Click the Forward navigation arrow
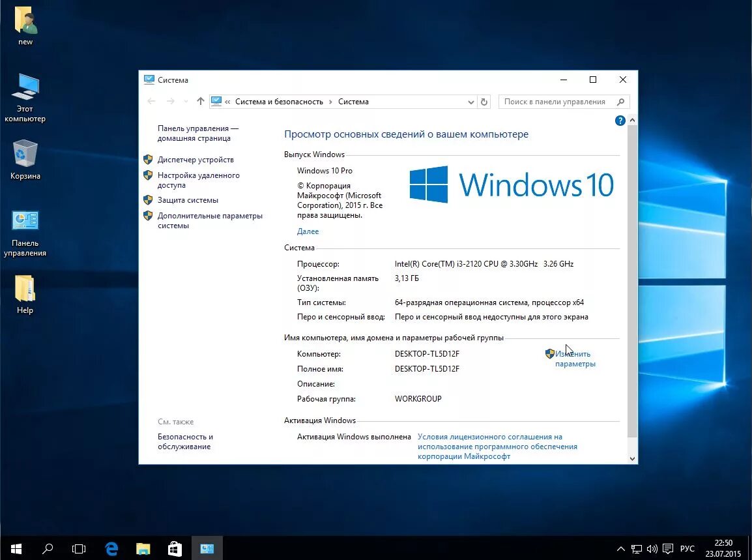This screenshot has width=752, height=560. click(x=170, y=101)
